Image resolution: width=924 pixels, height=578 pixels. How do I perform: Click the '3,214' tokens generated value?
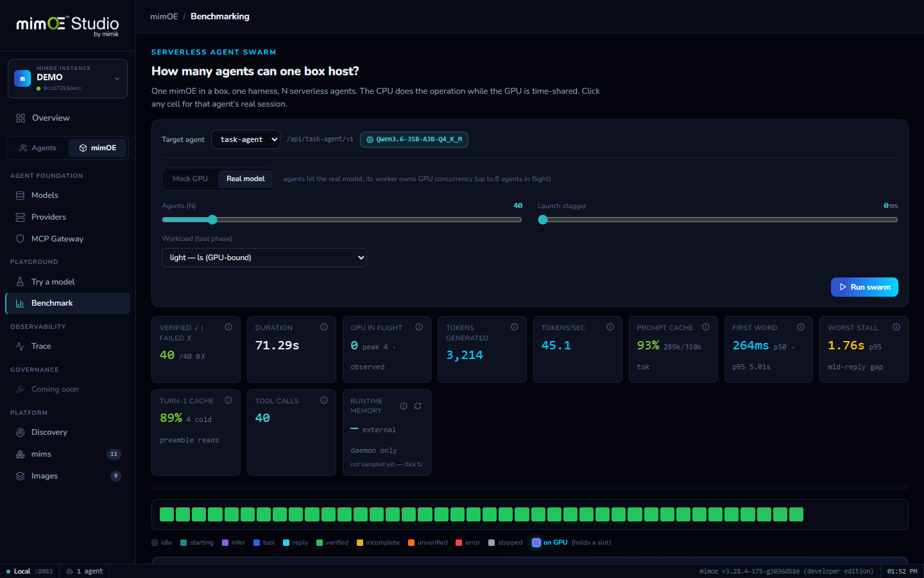point(465,355)
